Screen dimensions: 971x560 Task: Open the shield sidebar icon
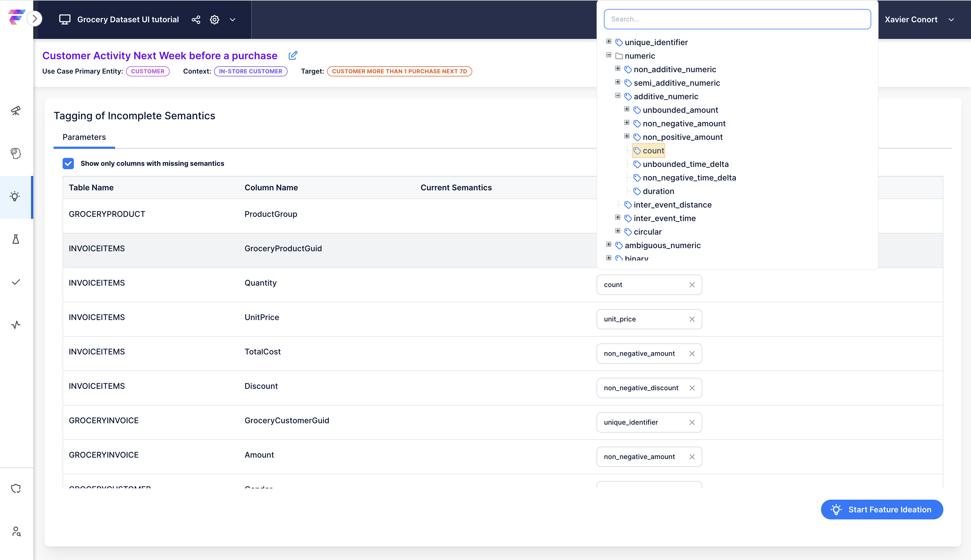(x=16, y=488)
